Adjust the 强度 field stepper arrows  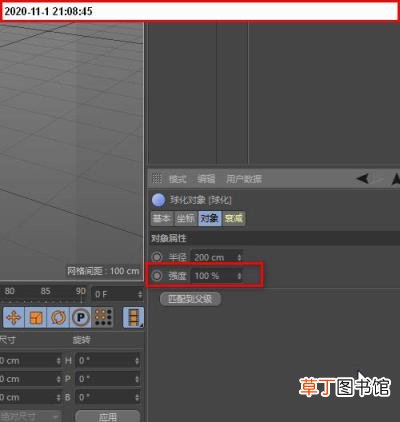(x=239, y=276)
